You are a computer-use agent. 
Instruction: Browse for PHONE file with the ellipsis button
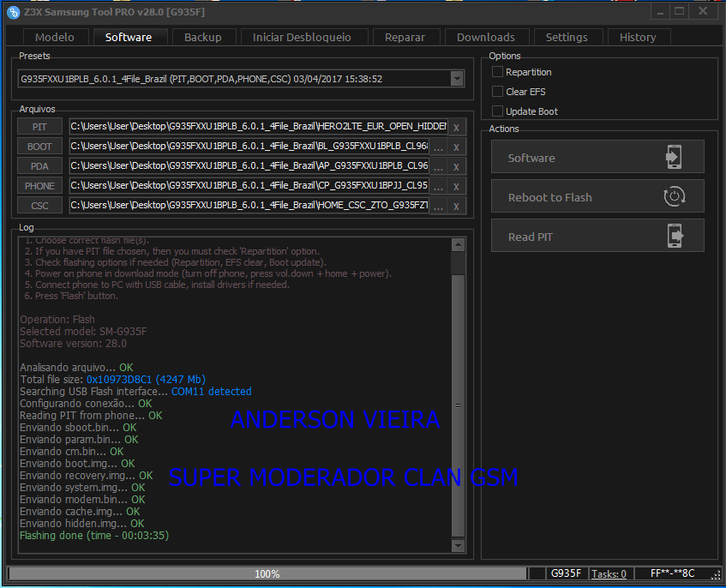438,187
